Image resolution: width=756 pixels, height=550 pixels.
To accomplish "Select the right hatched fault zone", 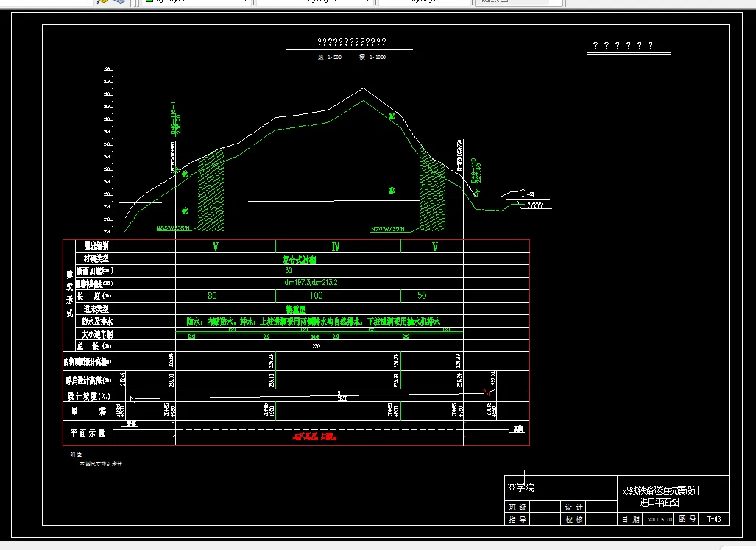I will [x=432, y=189].
